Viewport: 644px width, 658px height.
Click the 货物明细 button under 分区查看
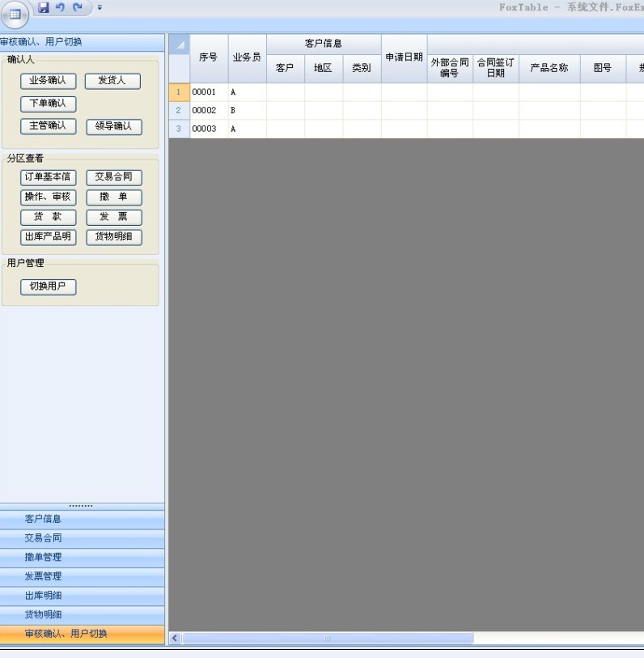(x=114, y=237)
